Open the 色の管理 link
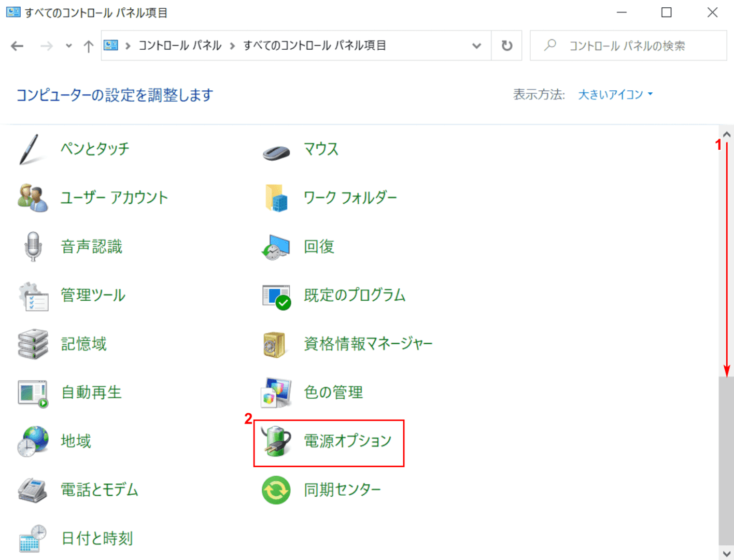 tap(333, 393)
